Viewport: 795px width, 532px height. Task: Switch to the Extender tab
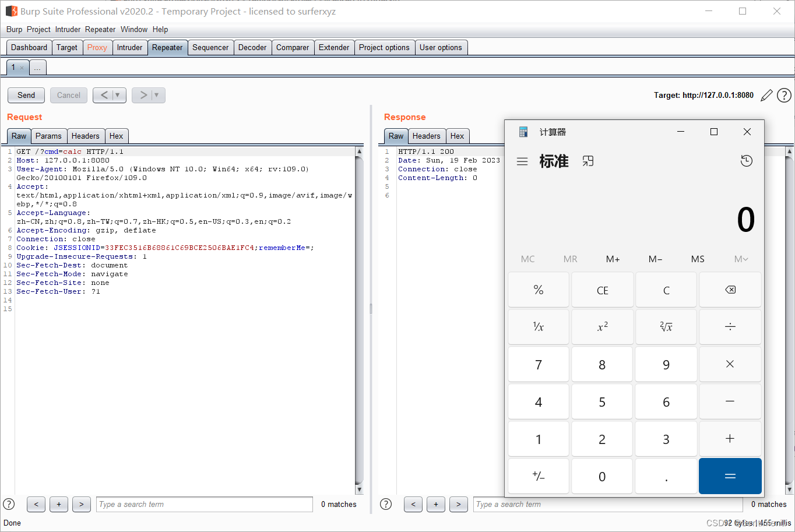[x=334, y=48]
